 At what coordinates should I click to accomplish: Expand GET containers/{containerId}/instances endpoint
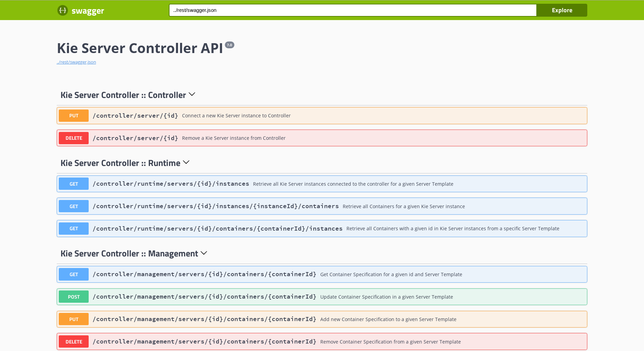[217, 229]
